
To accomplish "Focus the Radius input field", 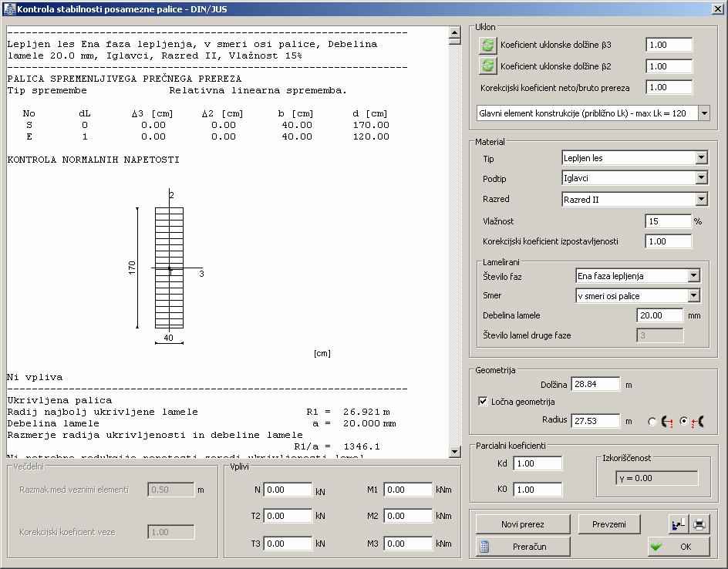I will click(595, 420).
